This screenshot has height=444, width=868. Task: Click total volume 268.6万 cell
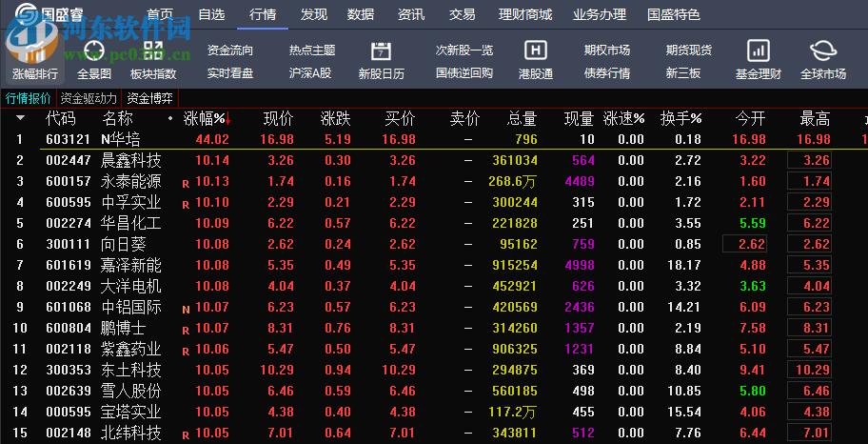513,181
